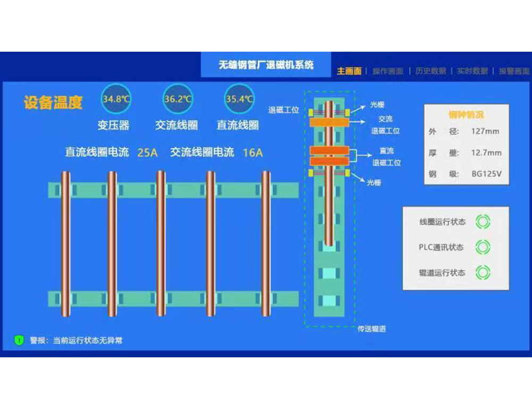Go to the 历史数据 tab
The height and width of the screenshot is (409, 532).
(430, 71)
